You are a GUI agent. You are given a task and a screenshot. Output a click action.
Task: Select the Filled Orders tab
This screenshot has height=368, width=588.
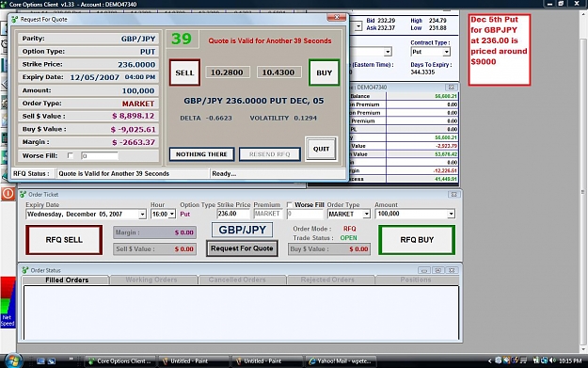(67, 280)
